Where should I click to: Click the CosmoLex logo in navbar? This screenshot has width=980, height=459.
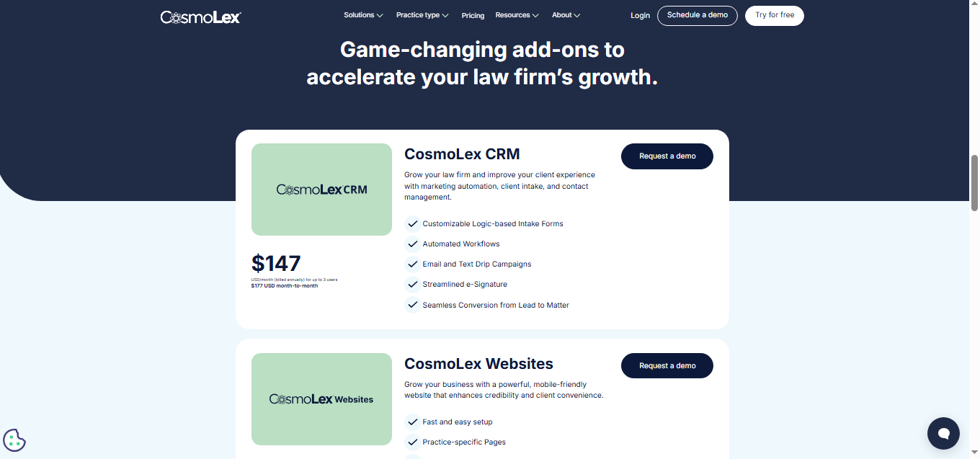click(201, 17)
